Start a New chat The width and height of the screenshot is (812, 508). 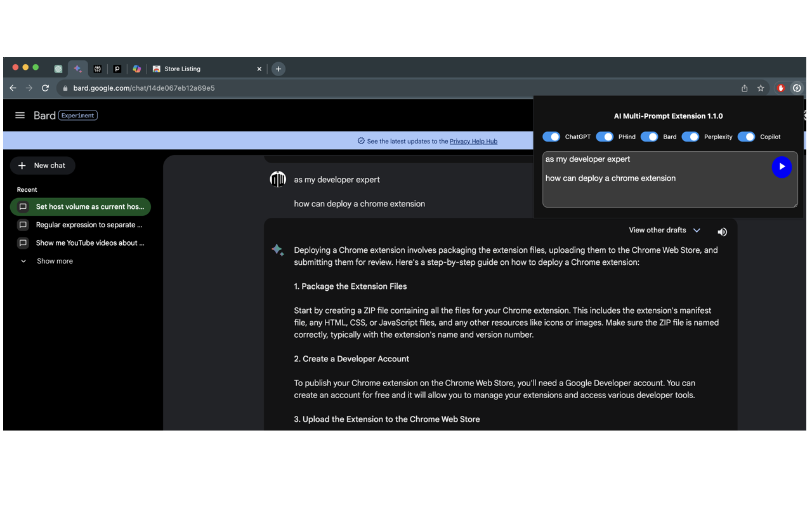[43, 166]
